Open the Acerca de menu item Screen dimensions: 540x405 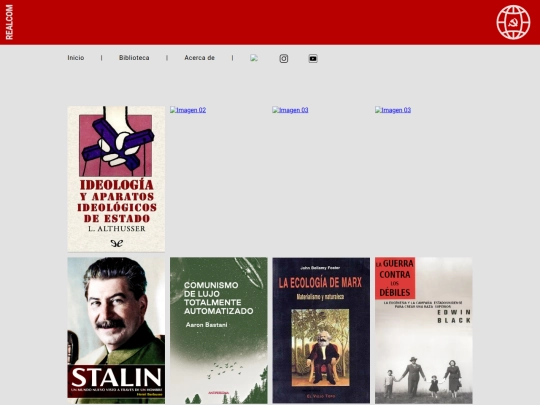coord(199,58)
